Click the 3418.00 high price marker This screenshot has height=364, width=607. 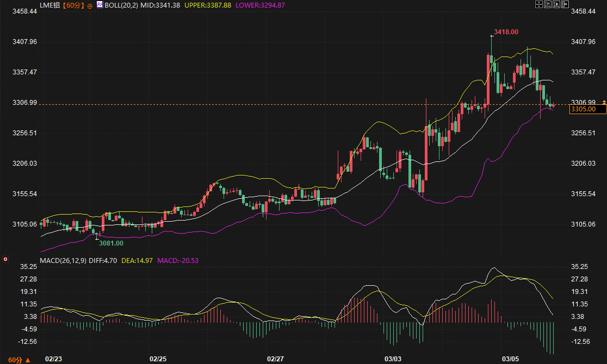pos(505,32)
